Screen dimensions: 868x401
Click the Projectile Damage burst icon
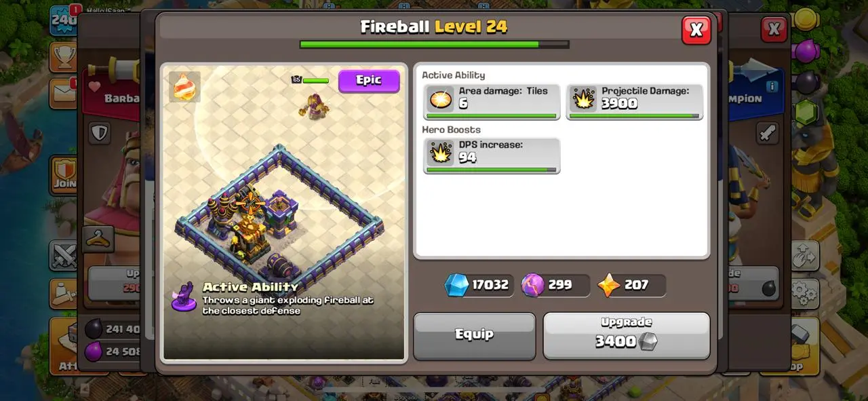click(583, 100)
